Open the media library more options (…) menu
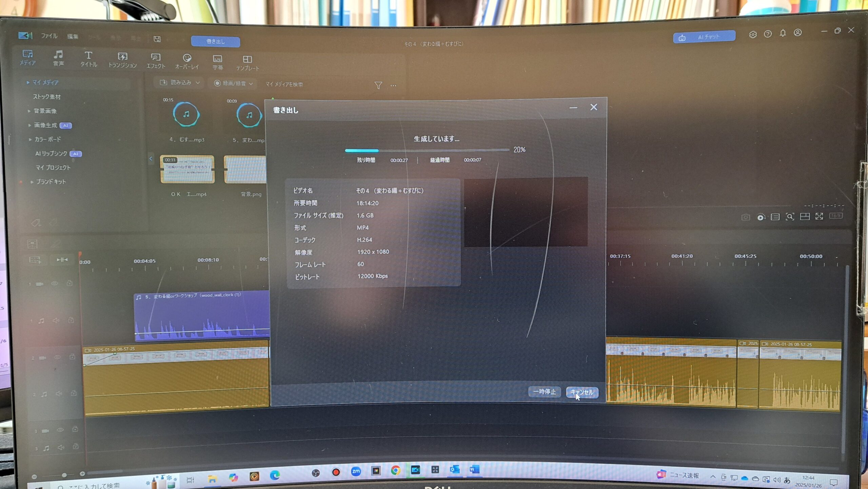The image size is (868, 489). [393, 85]
